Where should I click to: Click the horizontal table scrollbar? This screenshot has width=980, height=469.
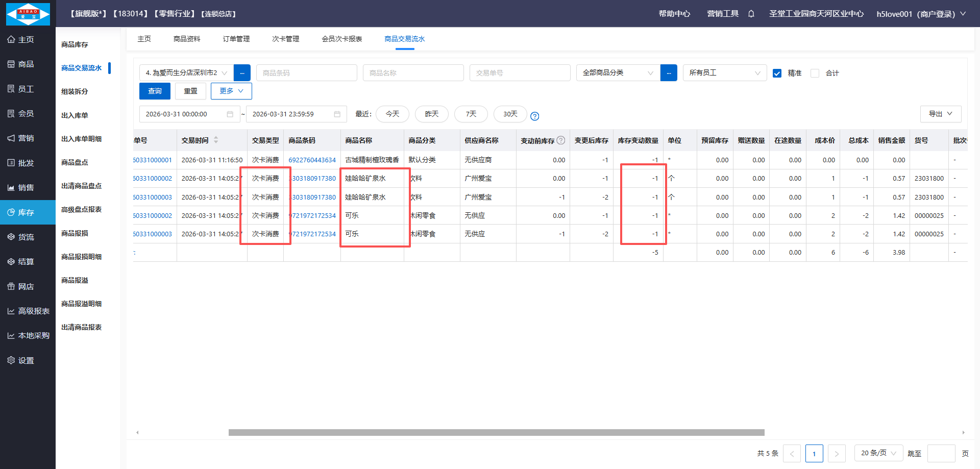pos(496,432)
